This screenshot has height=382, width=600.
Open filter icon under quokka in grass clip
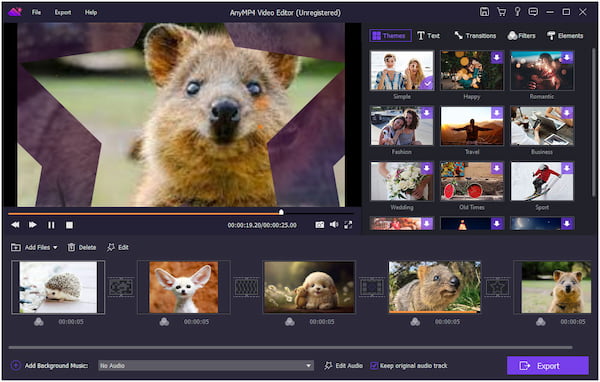[x=415, y=322]
